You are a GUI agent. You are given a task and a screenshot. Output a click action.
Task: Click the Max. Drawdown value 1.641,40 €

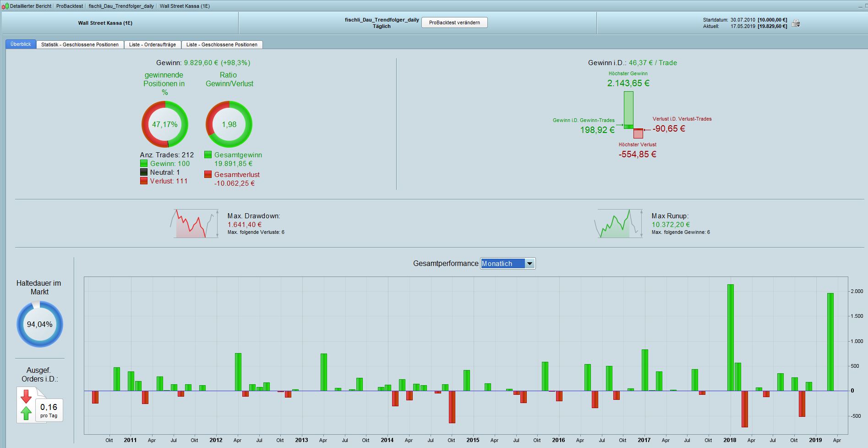point(245,225)
